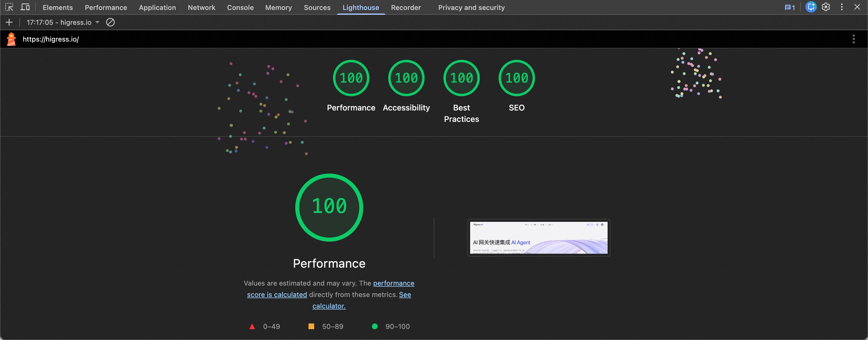This screenshot has width=868, height=340.
Task: Open the higress.io page screenshot thumbnail
Action: tap(538, 238)
